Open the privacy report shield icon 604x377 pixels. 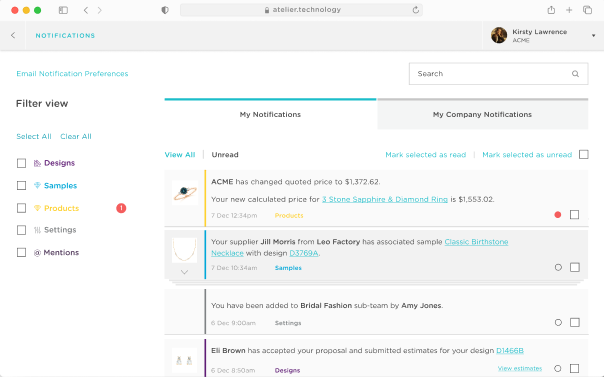(x=165, y=10)
